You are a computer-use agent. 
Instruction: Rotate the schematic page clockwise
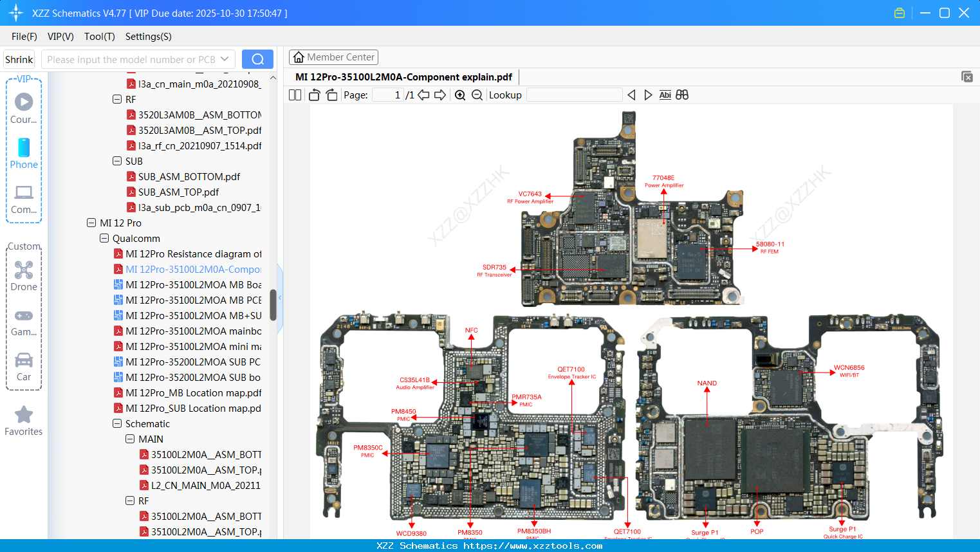331,95
